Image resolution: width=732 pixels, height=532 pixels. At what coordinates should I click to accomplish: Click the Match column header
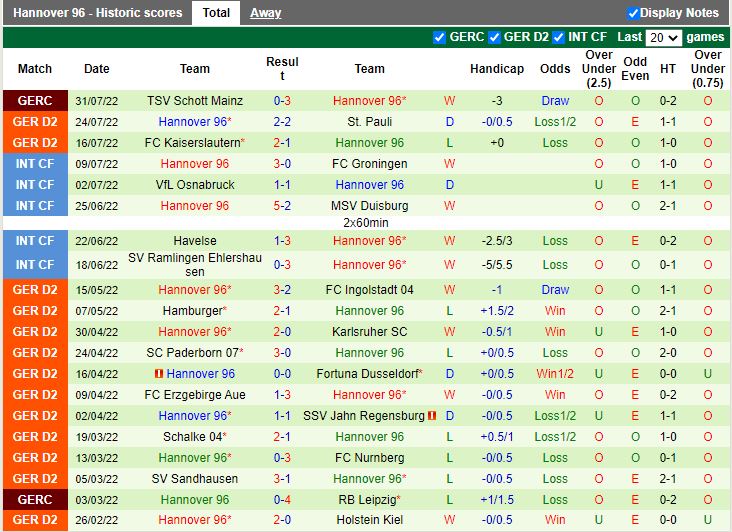pyautogui.click(x=35, y=69)
